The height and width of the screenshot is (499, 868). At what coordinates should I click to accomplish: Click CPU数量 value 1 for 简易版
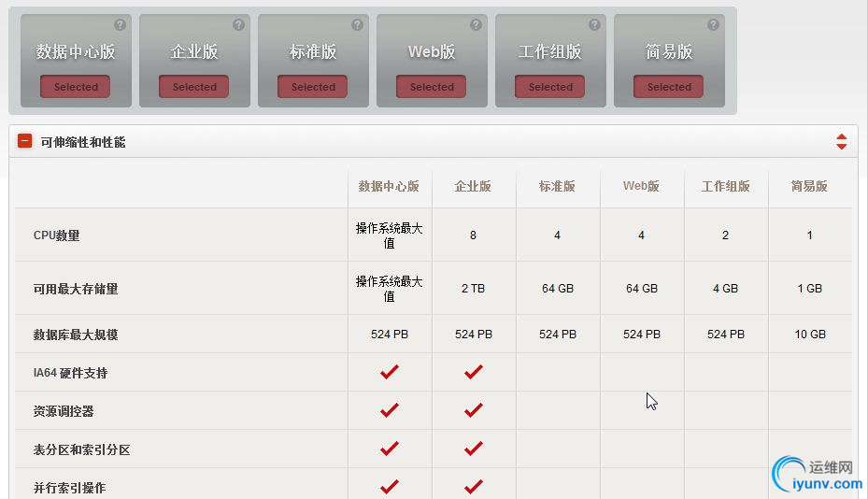click(809, 235)
